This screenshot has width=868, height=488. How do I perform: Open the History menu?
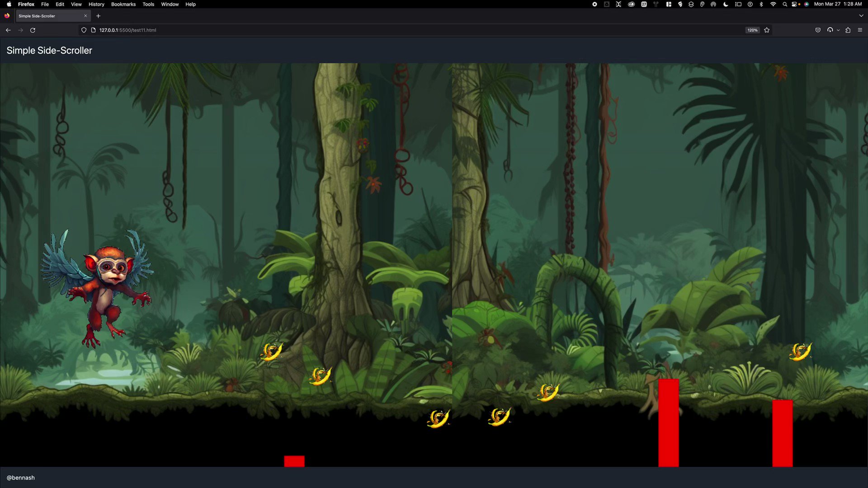click(96, 4)
